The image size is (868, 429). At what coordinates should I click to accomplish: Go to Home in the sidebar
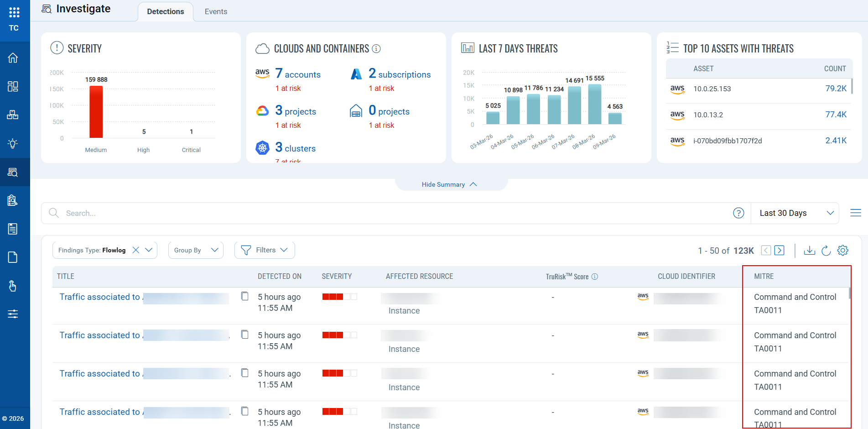pos(13,58)
